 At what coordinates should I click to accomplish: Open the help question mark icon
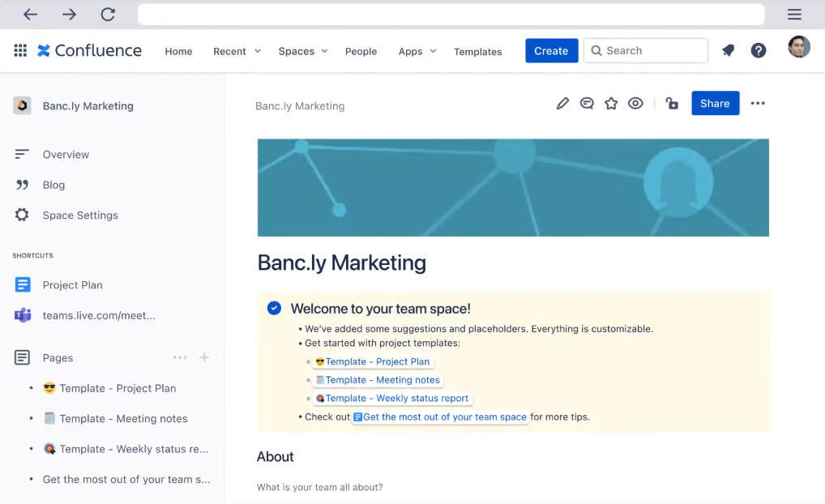[x=759, y=50]
